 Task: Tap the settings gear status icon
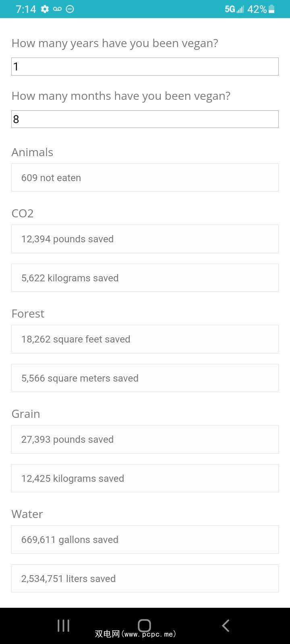click(x=45, y=9)
